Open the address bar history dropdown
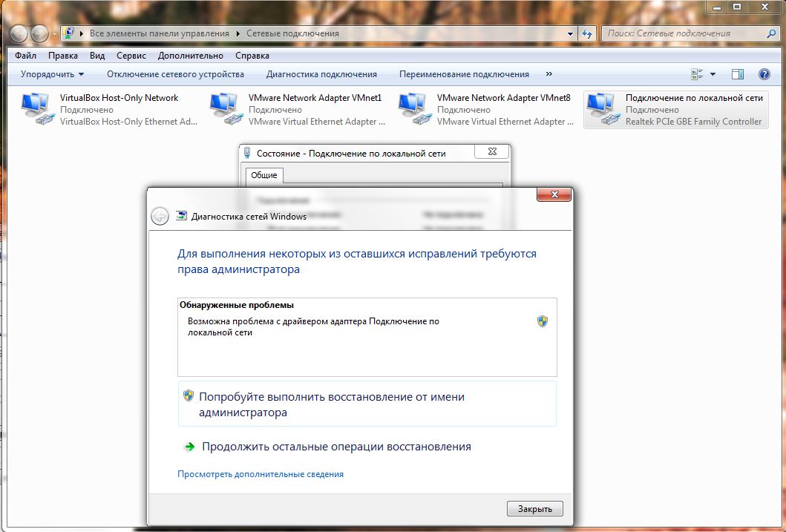Screen dimensions: 786x532 pyautogui.click(x=570, y=33)
